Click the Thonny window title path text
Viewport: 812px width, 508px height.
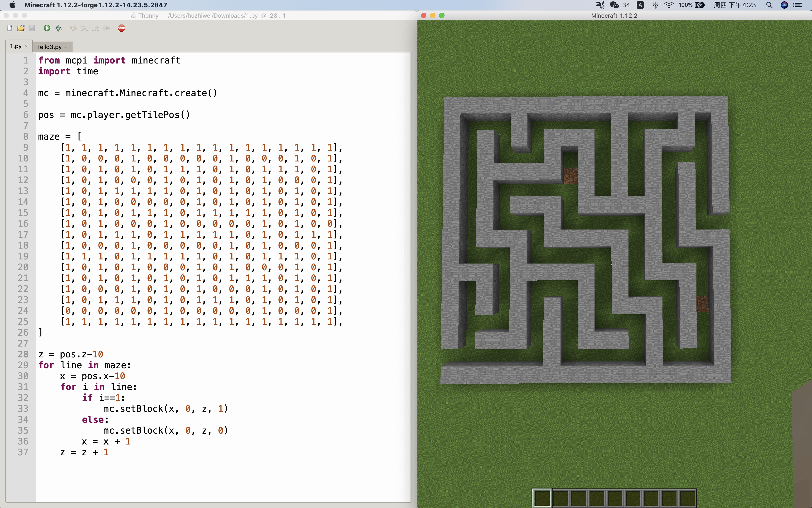[212, 16]
